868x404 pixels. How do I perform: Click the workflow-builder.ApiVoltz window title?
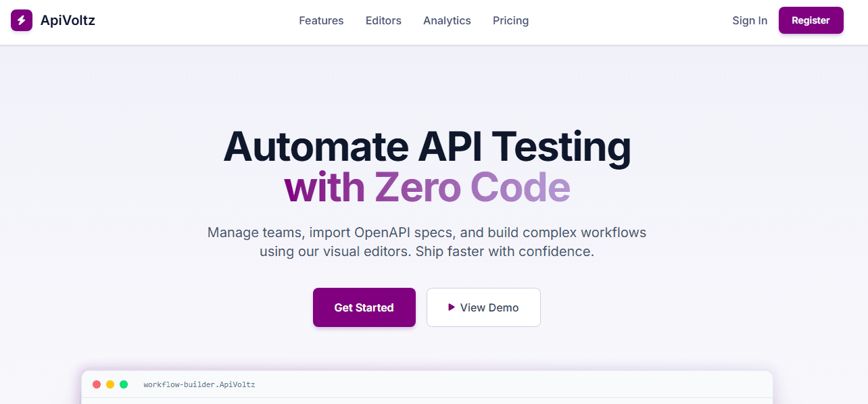[199, 384]
